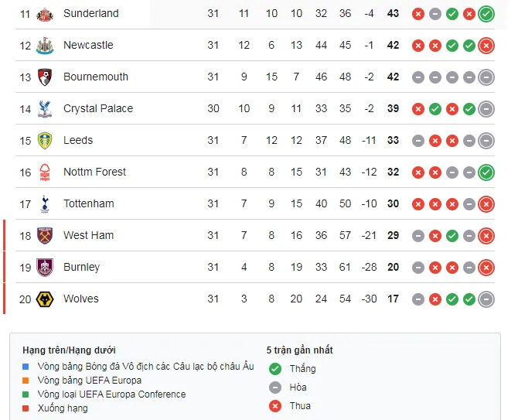This screenshot has width=518, height=420.
Task: Open the Crystal Palace team link
Action: 98,108
